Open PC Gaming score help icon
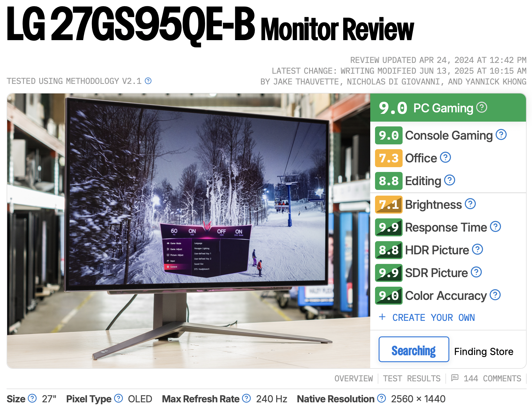Image resolution: width=532 pixels, height=408 pixels. coord(482,107)
